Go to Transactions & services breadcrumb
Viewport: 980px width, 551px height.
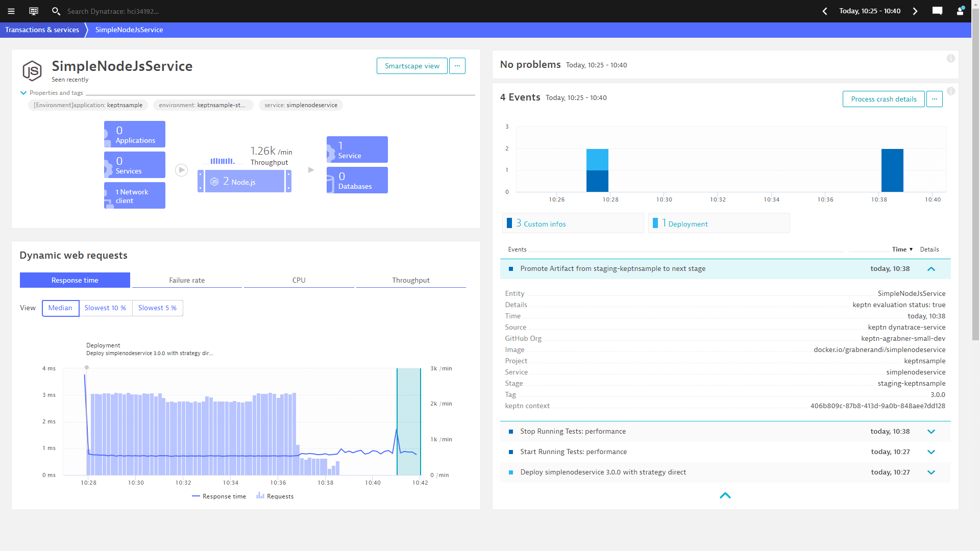point(42,30)
